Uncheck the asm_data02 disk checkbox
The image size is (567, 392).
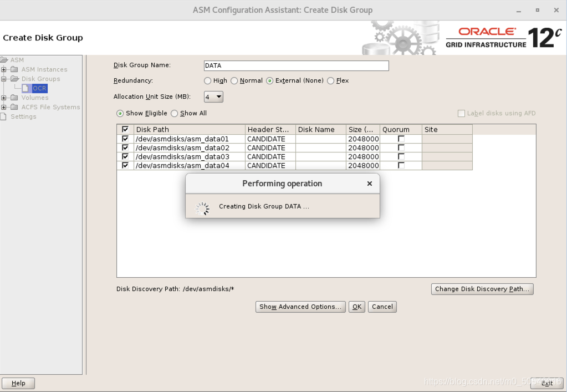pos(125,147)
